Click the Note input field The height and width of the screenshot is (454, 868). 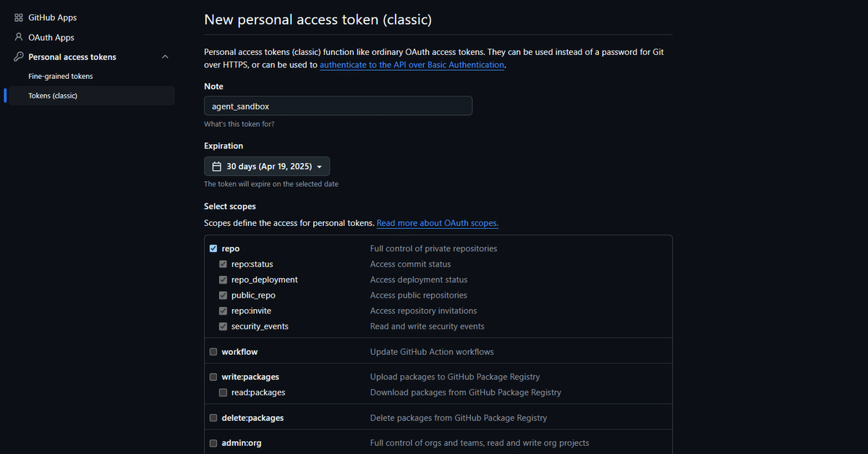point(338,106)
